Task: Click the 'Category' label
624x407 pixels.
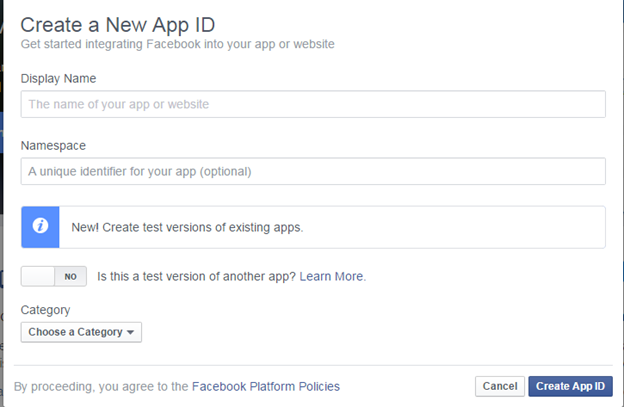Action: click(45, 310)
